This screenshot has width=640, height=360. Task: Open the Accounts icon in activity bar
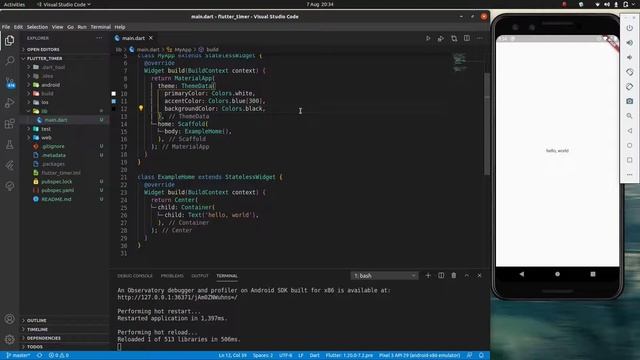9,319
